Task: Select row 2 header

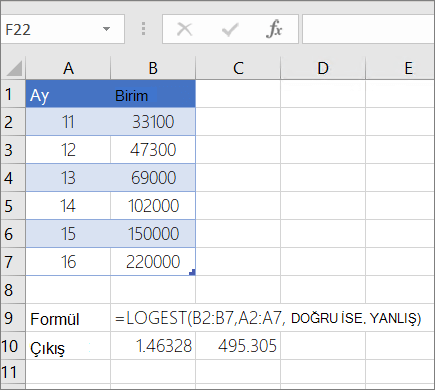Action: point(13,122)
